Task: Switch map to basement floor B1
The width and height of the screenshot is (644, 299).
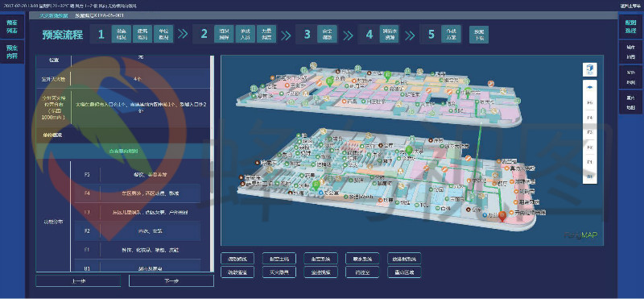Action: (x=590, y=176)
